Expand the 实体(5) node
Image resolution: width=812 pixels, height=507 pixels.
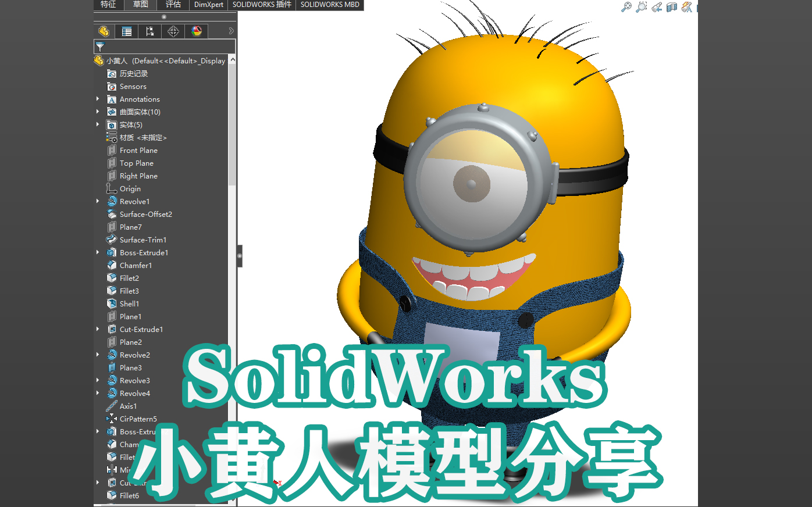coord(98,124)
